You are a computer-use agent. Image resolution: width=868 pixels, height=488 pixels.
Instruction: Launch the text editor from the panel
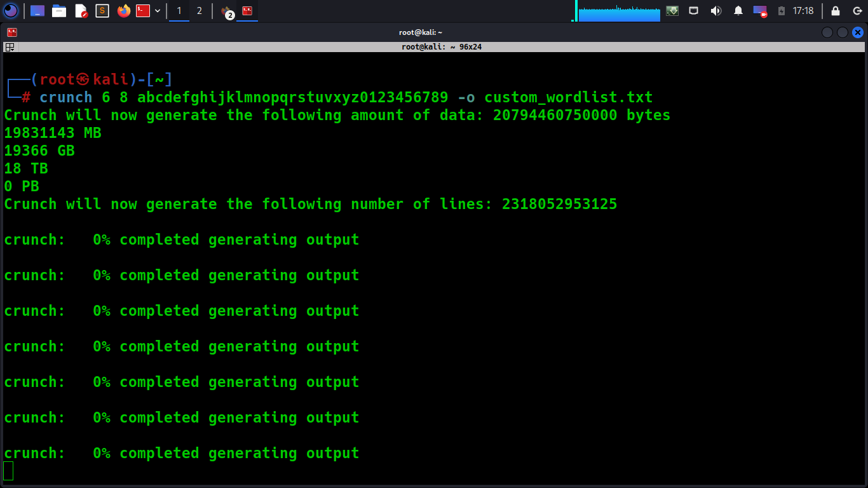(x=81, y=11)
